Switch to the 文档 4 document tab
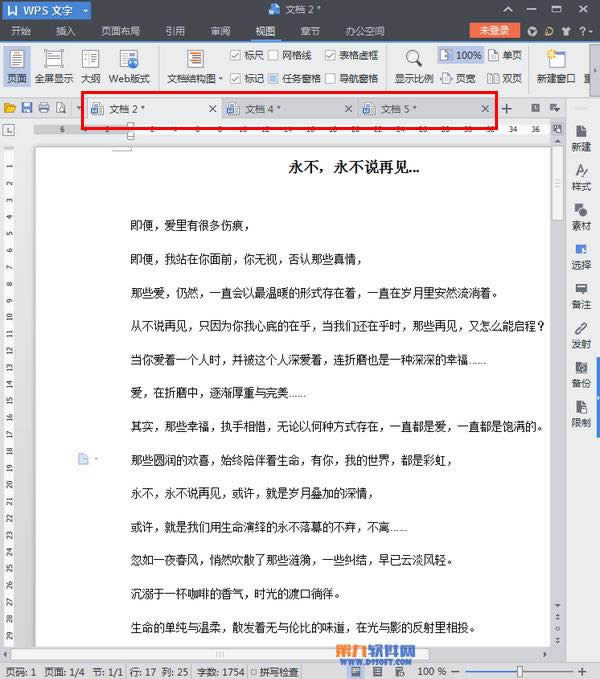600x679 pixels. [x=263, y=109]
